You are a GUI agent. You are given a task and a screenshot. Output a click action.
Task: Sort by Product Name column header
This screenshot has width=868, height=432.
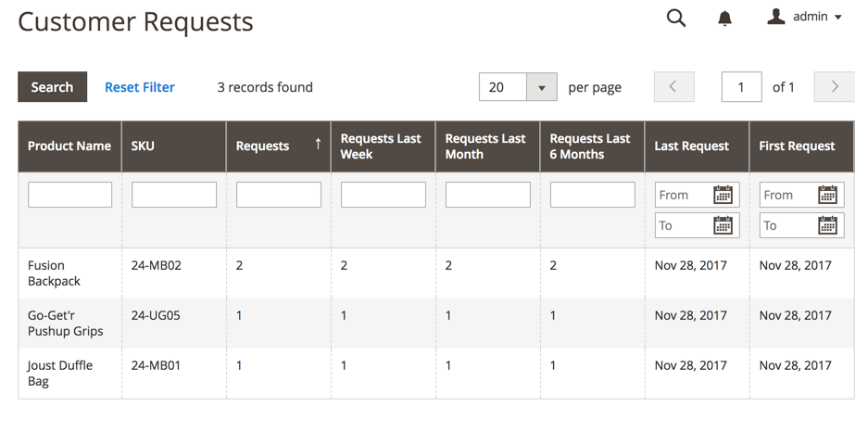point(69,146)
